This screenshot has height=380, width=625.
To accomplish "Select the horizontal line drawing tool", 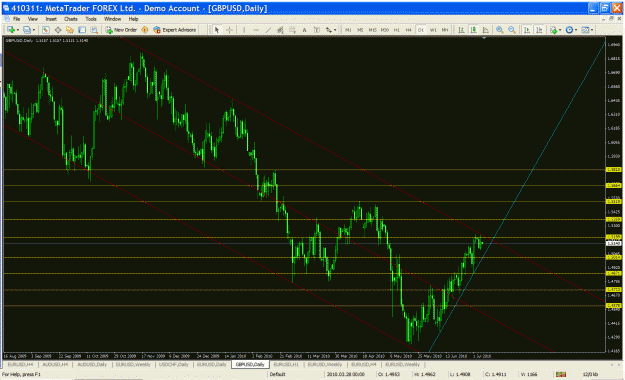I will coord(256,30).
